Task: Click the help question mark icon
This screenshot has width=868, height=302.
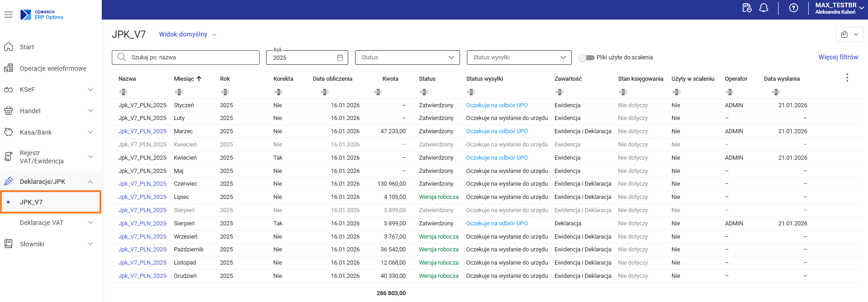Action: (794, 8)
